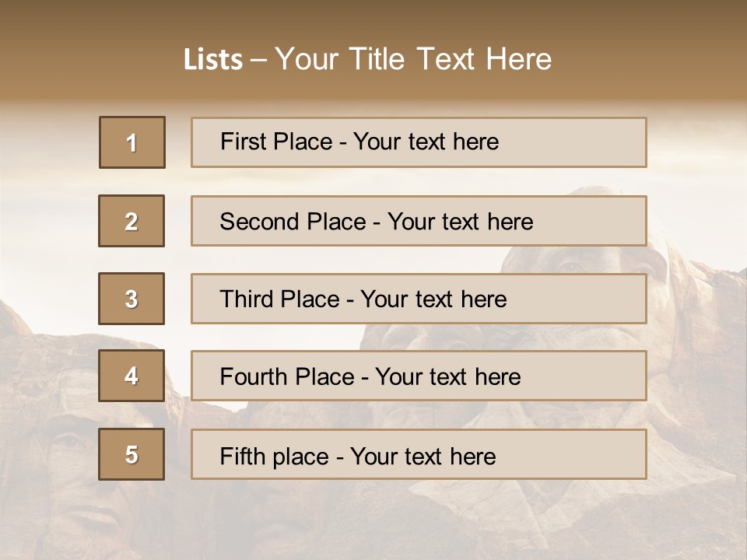
Task: Click the Fourth Place text bar
Action: pos(419,376)
